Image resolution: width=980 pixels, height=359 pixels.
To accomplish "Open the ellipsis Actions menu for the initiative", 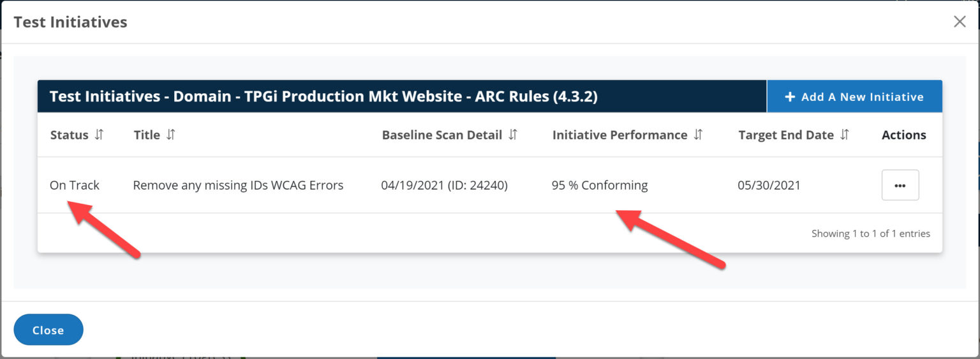I will [x=900, y=185].
